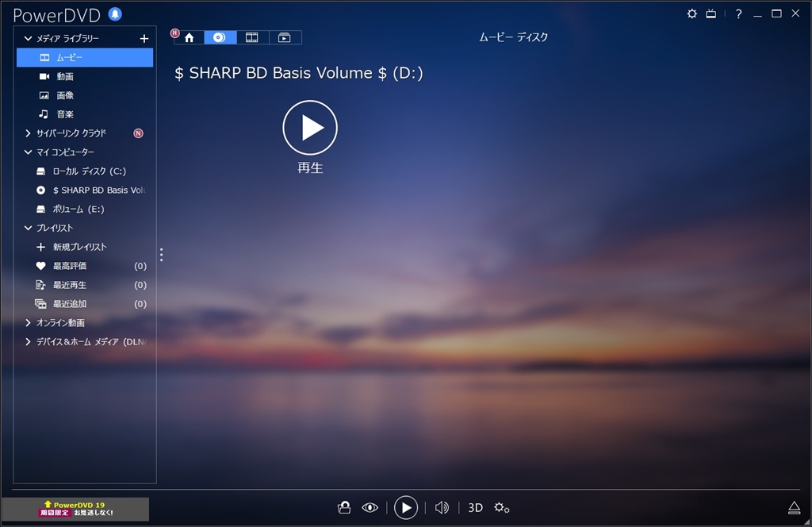Collapse the プレイリスト section
The image size is (812, 527).
(x=28, y=228)
